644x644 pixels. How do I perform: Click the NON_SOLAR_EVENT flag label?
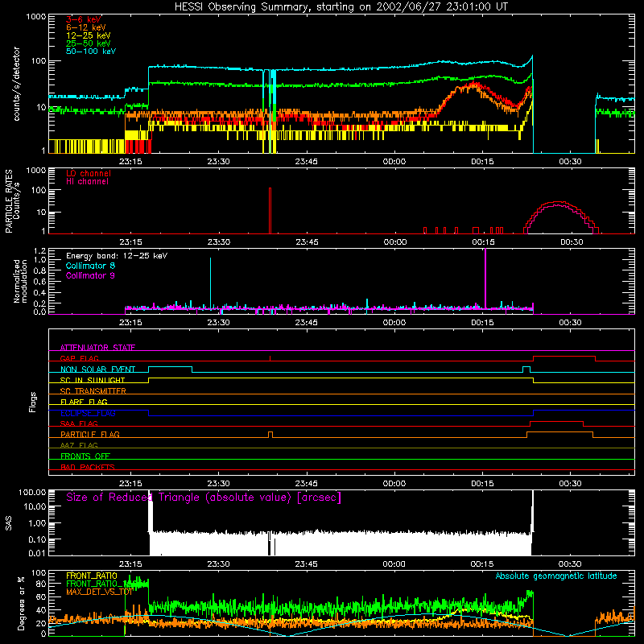coord(97,369)
